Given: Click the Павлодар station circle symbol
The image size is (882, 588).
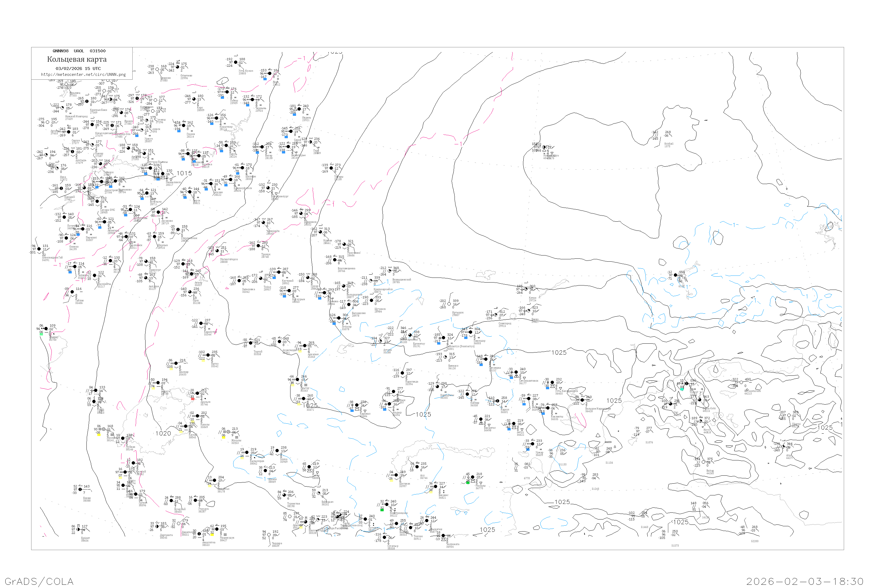Looking at the screenshot, I should click(x=471, y=332).
